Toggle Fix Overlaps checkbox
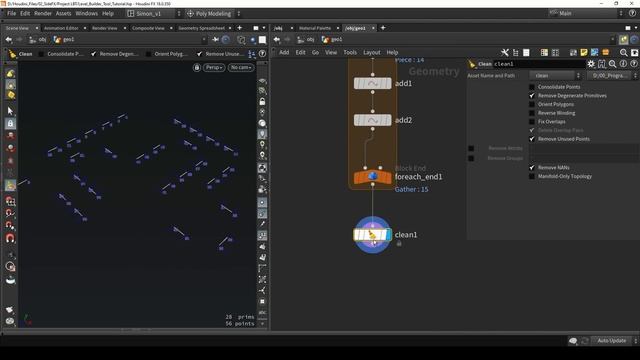Screen dimensions: 640x360 click(x=532, y=122)
